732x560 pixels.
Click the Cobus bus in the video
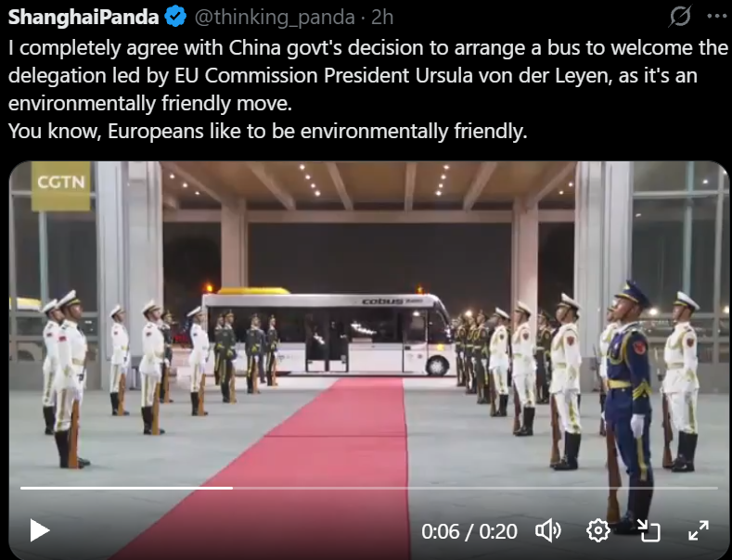click(x=329, y=334)
